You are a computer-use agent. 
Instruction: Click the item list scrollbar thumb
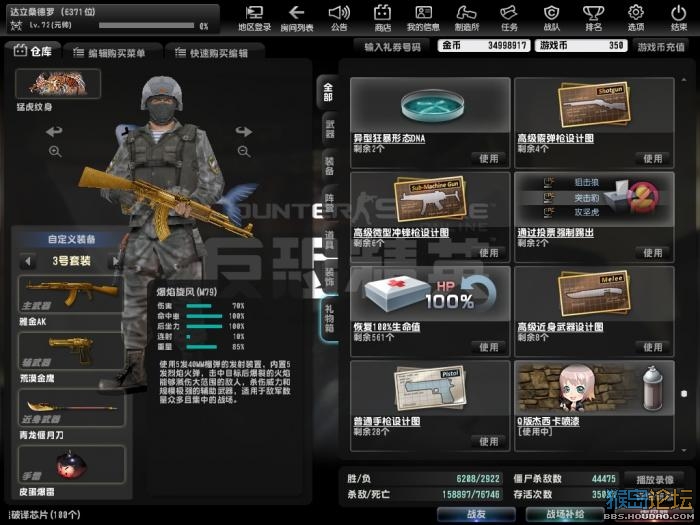(684, 393)
